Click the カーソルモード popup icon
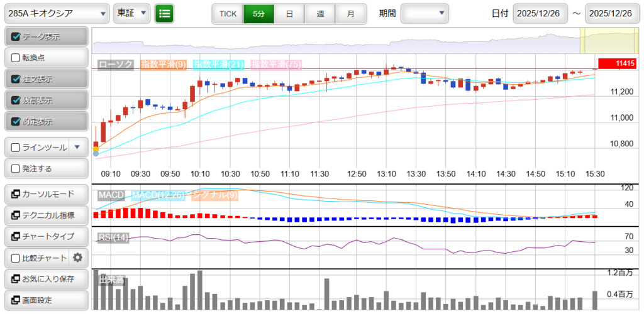The height and width of the screenshot is (314, 644). click(14, 194)
